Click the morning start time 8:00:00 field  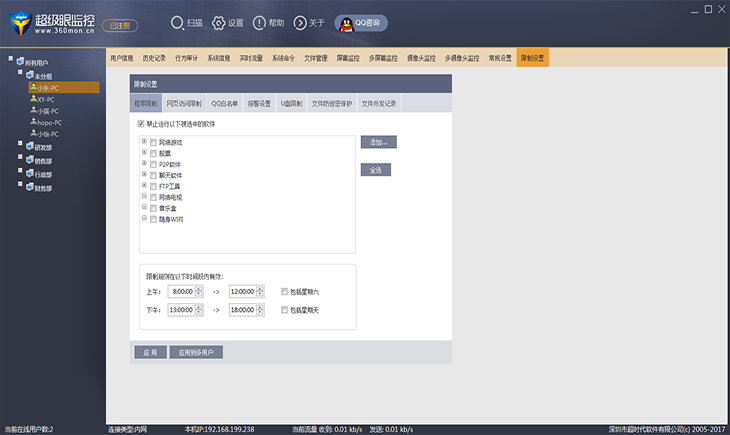point(181,291)
